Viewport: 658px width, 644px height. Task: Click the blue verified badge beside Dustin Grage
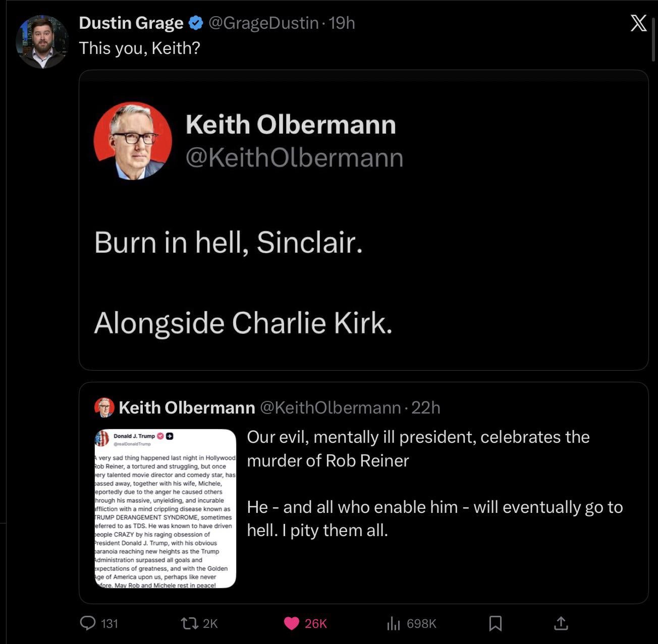(196, 23)
